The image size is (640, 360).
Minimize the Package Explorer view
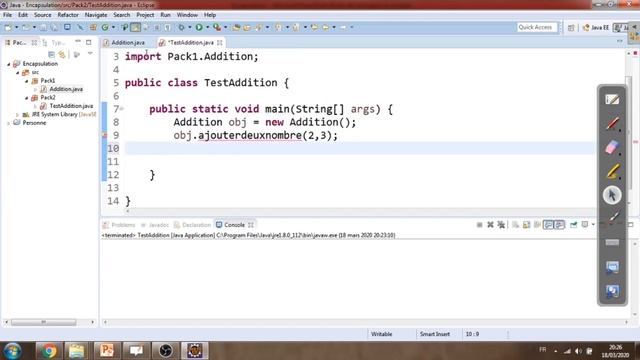[x=78, y=42]
